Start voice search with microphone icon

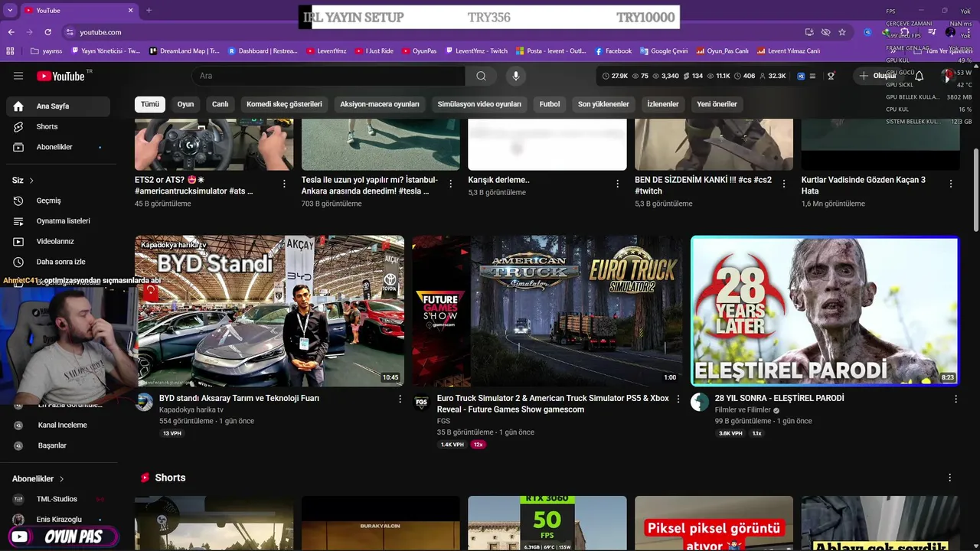[516, 76]
